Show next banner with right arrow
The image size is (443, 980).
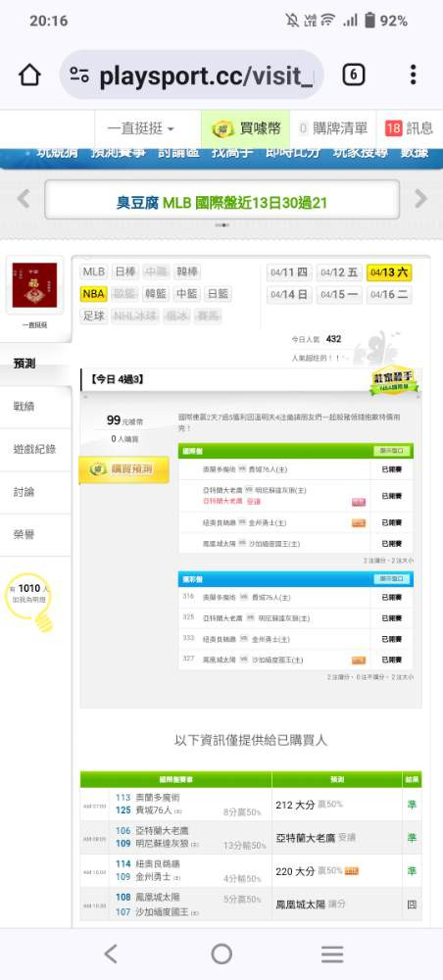click(421, 199)
